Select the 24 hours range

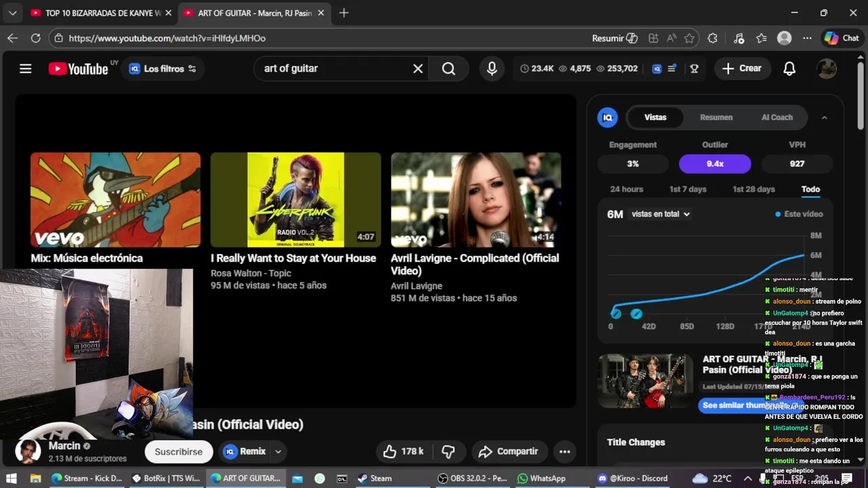tap(627, 189)
